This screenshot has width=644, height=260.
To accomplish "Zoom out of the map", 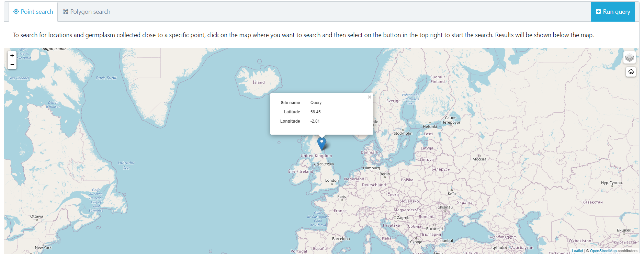I will [x=12, y=65].
